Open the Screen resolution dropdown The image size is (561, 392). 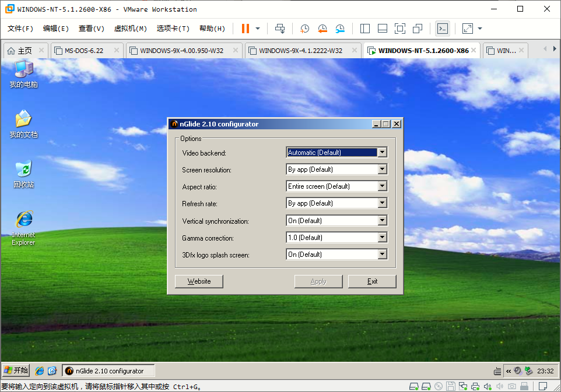pyautogui.click(x=382, y=169)
